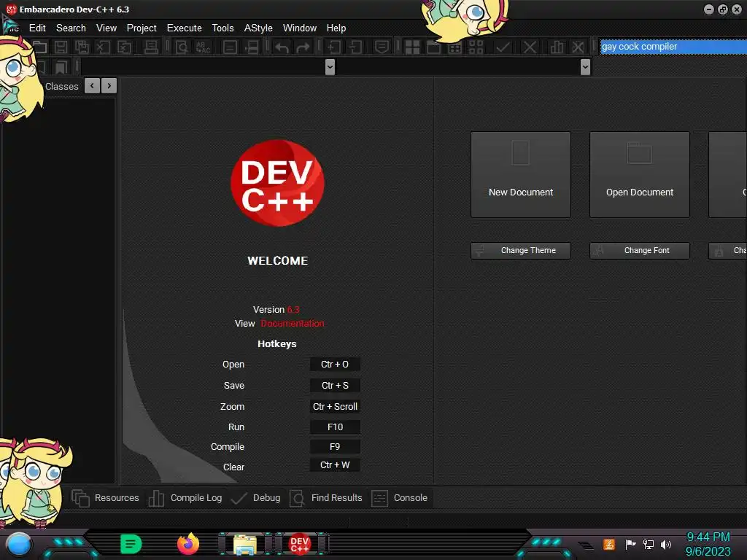
Task: Click the Delete Profiling Information icon
Action: point(578,47)
